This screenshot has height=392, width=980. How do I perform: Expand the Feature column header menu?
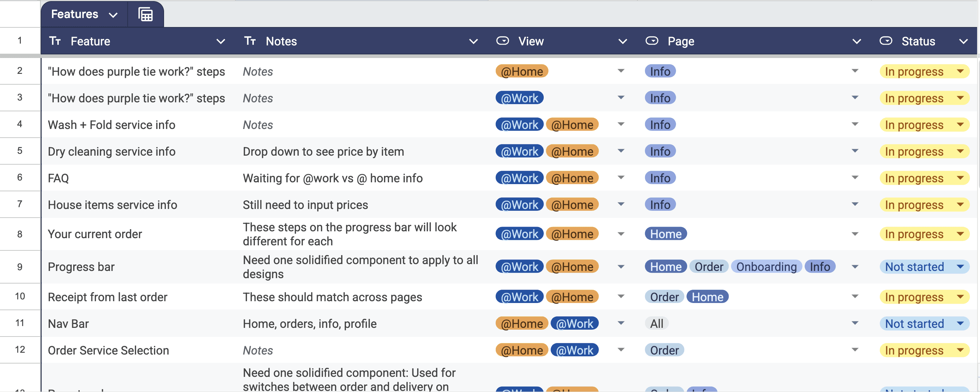[221, 41]
